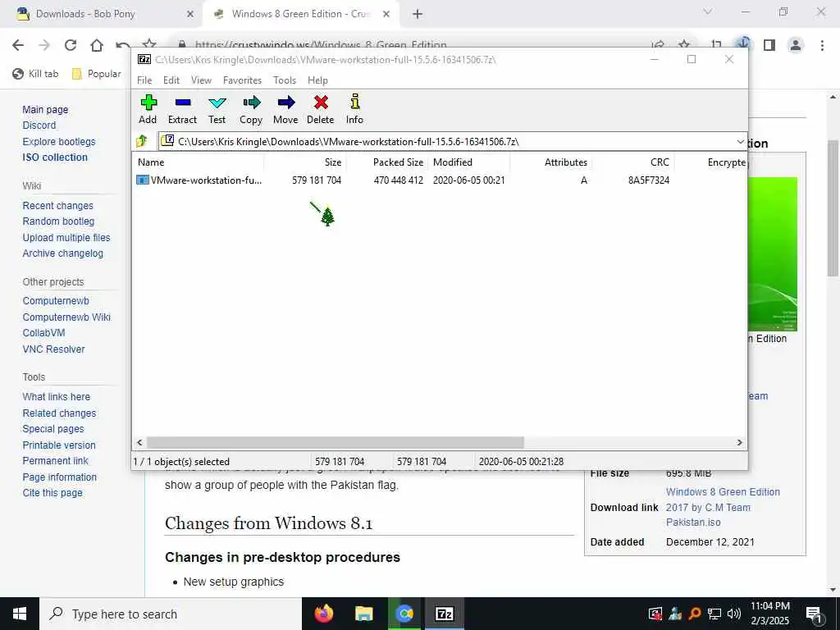Sort by the Packed Size column header
Screen dimensions: 840x630
[386, 162]
